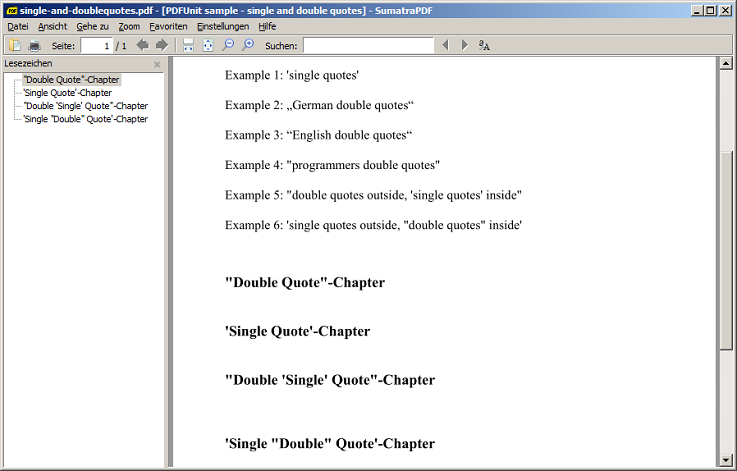Go to next page arrow

pos(162,45)
